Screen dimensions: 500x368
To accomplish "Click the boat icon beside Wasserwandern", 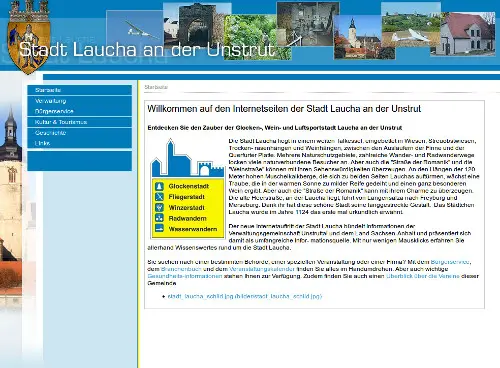I will pos(159,229).
